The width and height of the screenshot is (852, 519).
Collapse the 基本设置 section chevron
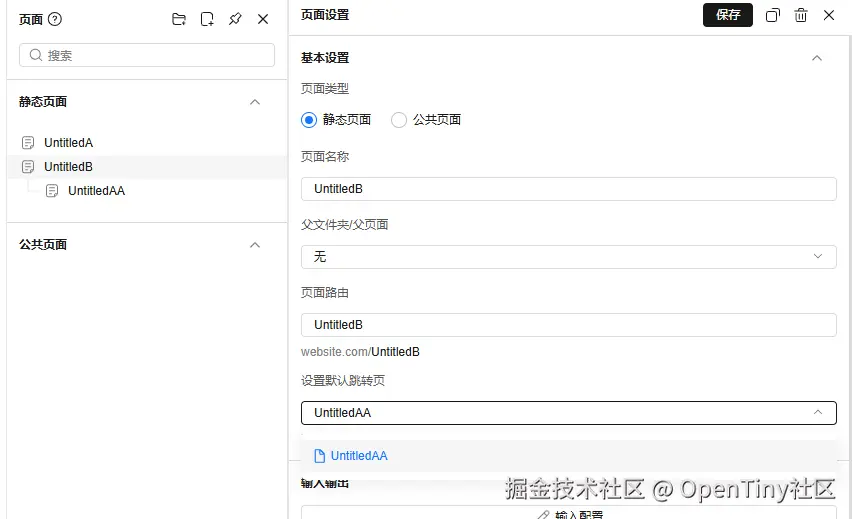tap(817, 58)
